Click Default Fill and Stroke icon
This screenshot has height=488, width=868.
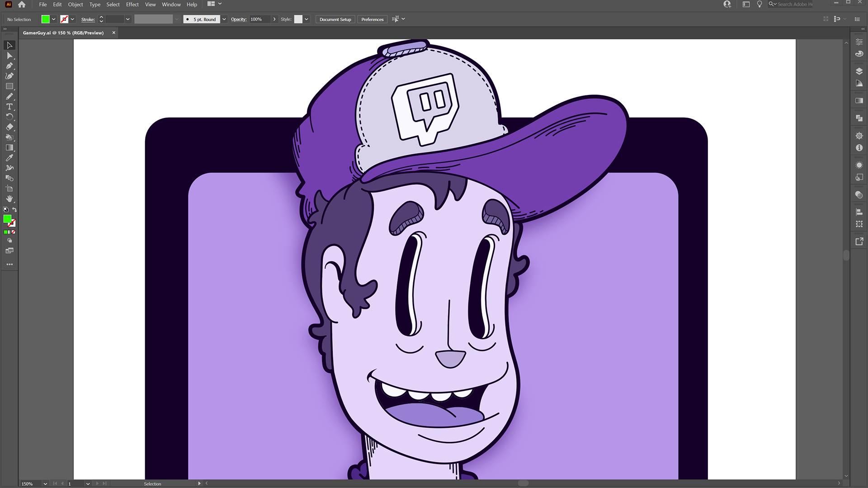point(6,209)
